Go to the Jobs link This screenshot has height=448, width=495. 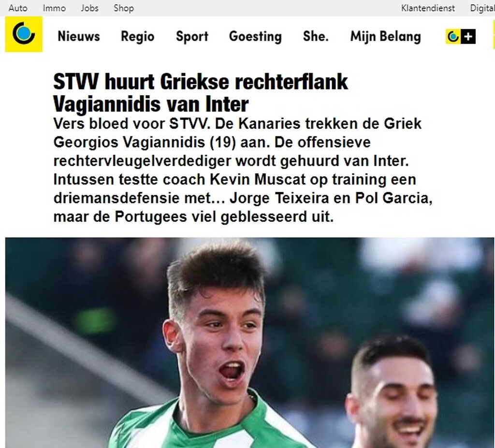[89, 8]
